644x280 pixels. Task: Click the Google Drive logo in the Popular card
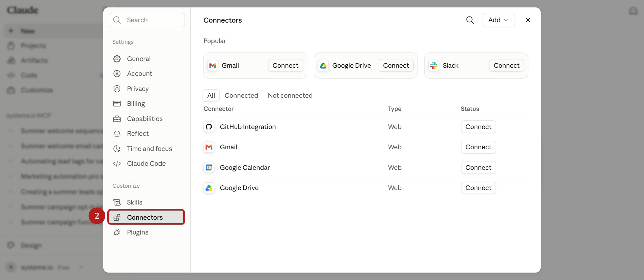coord(323,66)
